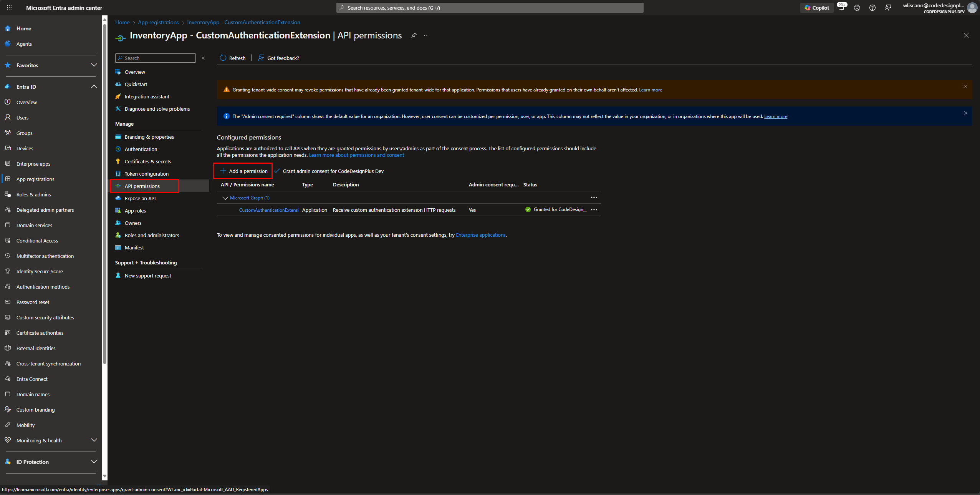
Task: Follow the Enterprise applications link
Action: point(481,235)
